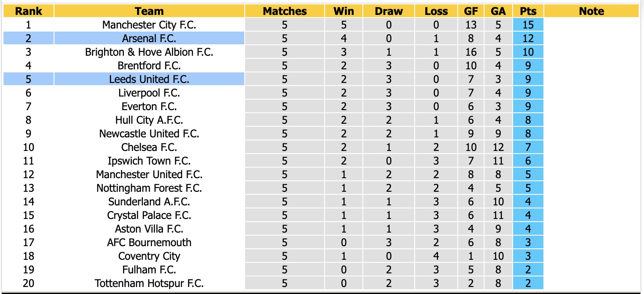Open Tottenham Hotspur F.C. entry
The image size is (644, 294).
pyautogui.click(x=149, y=283)
